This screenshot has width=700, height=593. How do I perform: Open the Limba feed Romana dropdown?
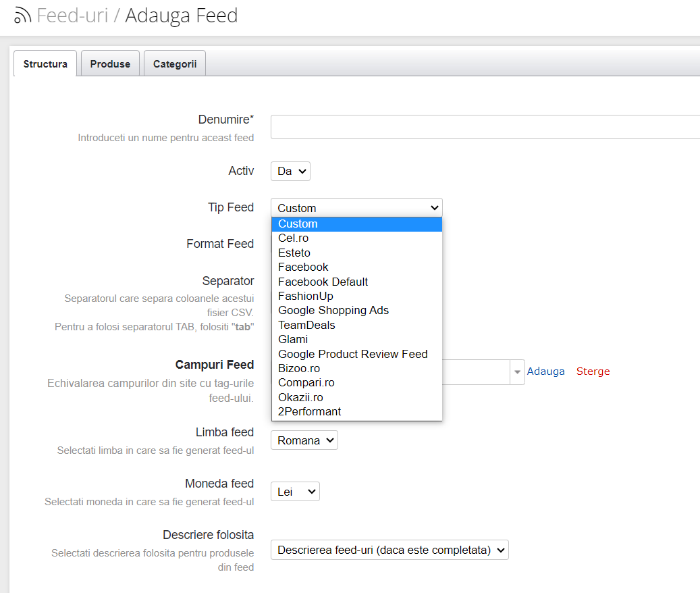304,440
